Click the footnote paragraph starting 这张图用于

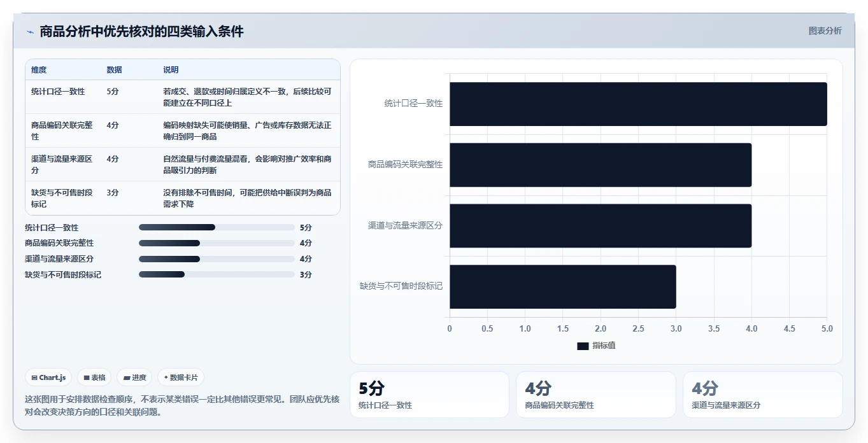pos(182,405)
